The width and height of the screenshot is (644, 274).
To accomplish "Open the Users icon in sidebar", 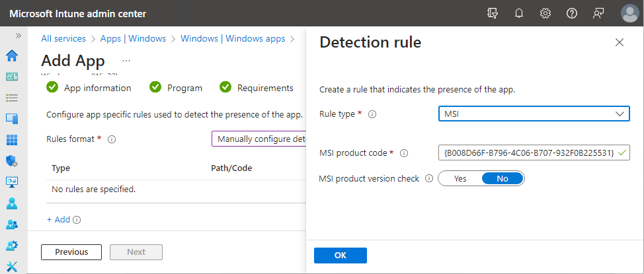I will click(12, 203).
